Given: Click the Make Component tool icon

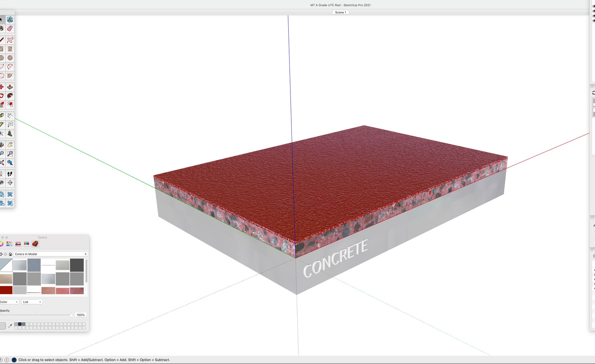Looking at the screenshot, I should [10, 20].
